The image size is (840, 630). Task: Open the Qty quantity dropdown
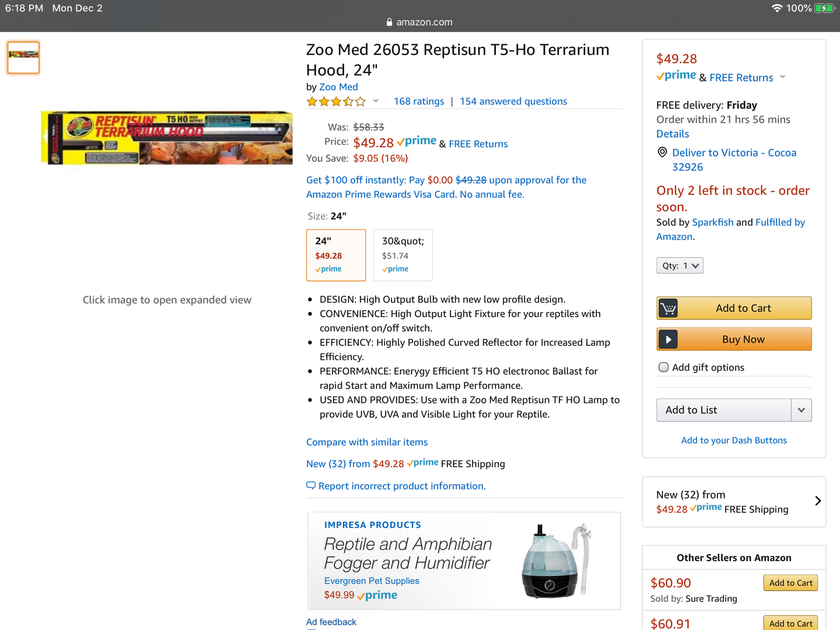[680, 265]
